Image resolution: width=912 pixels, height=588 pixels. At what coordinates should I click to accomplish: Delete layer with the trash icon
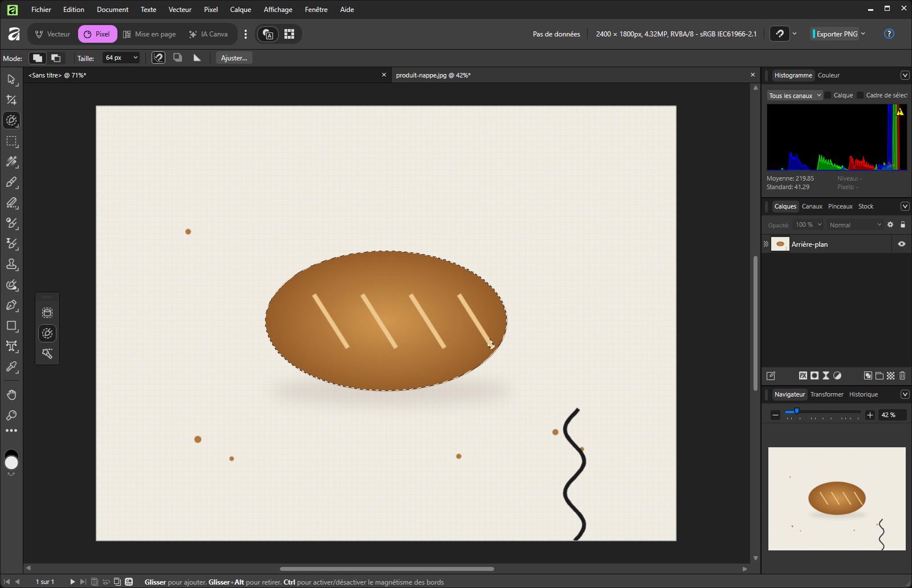[902, 375]
